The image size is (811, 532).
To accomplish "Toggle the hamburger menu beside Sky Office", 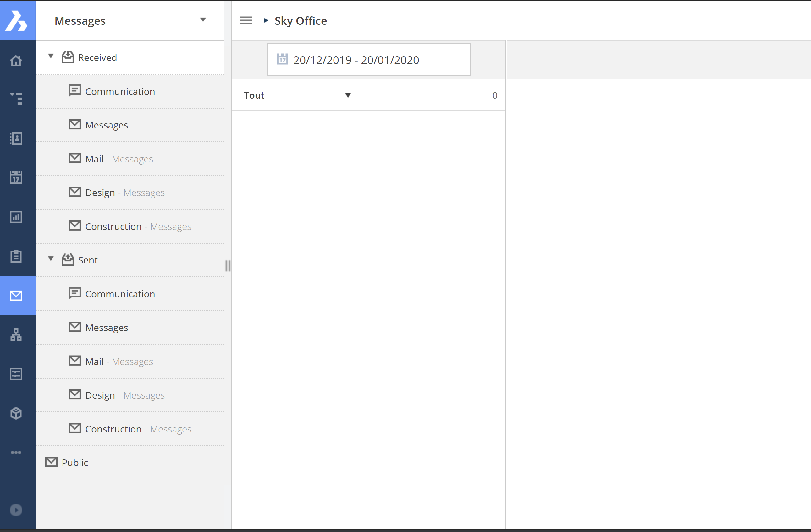I will (246, 21).
